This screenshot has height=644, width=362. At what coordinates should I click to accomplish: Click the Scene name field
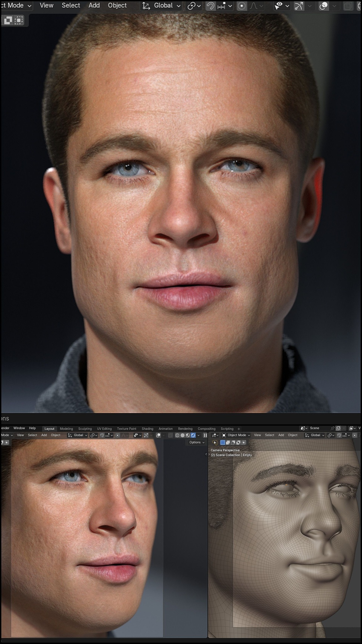318,428
